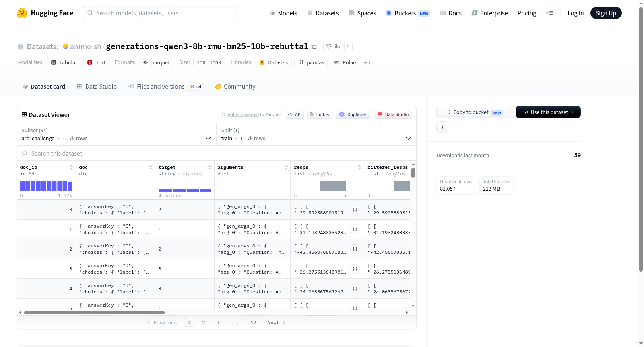Click the table vertical scrollbar thumb
Image resolution: width=644 pixels, height=347 pixels.
(x=413, y=173)
